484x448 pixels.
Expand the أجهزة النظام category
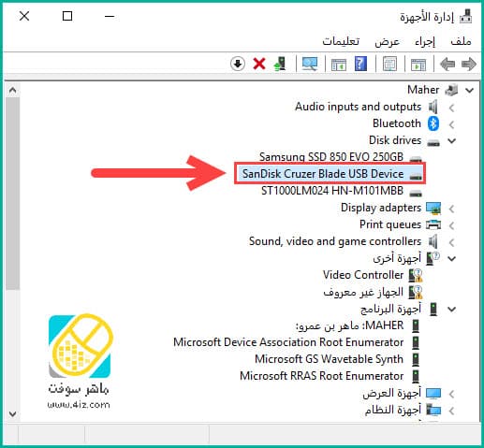click(x=451, y=412)
